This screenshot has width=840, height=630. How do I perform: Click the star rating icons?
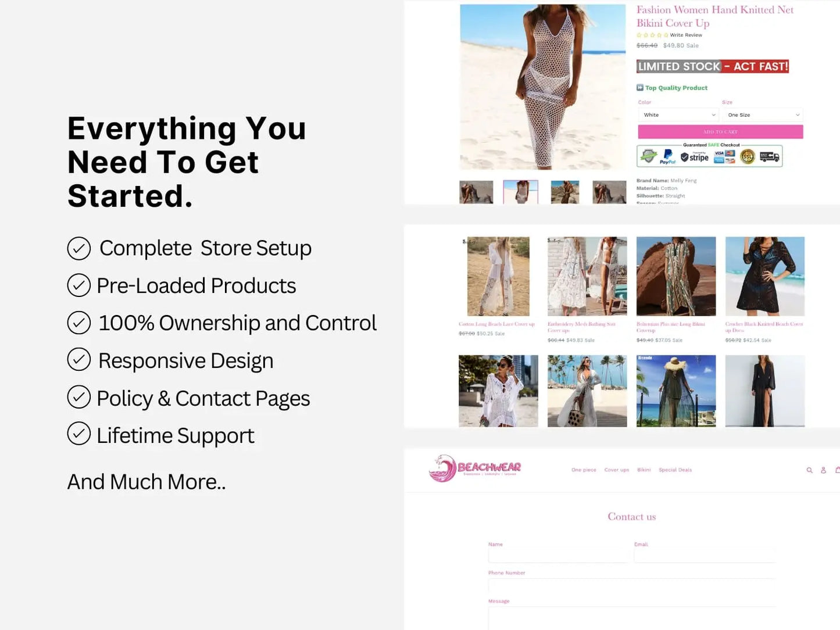pyautogui.click(x=652, y=35)
